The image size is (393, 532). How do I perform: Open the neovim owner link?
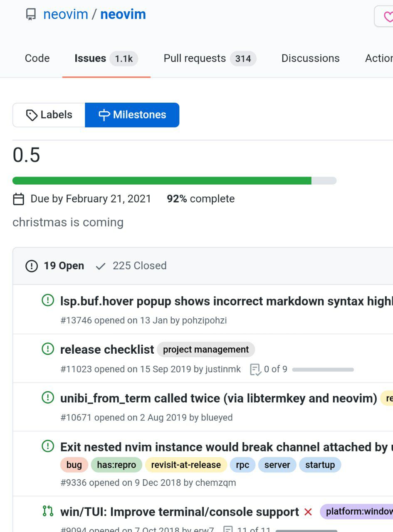point(66,15)
